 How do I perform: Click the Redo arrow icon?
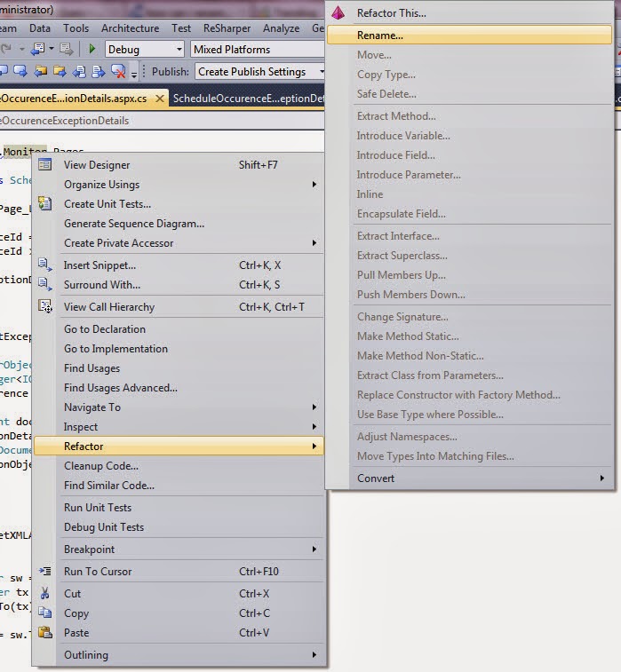coord(6,49)
